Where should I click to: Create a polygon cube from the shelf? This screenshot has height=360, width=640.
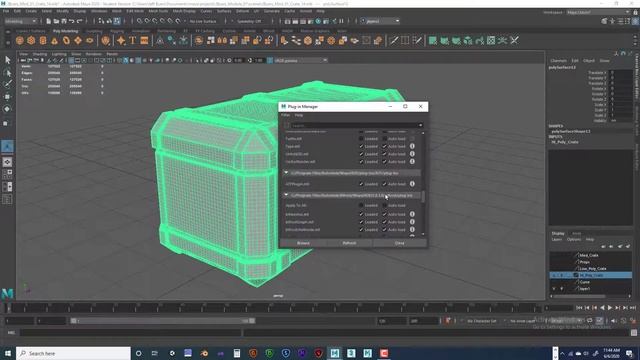[31, 40]
